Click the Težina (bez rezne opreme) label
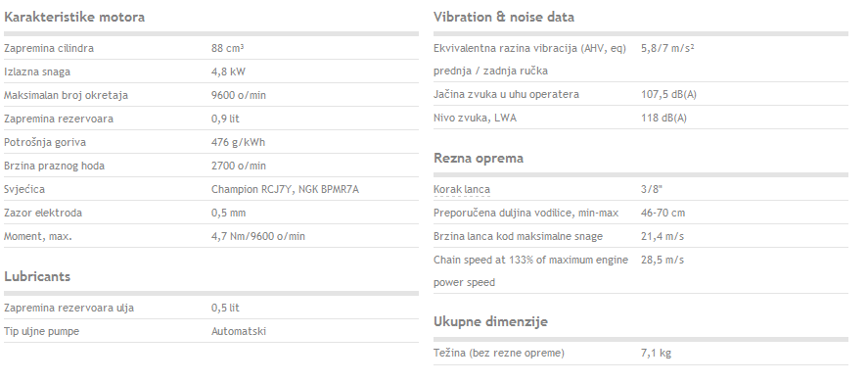The width and height of the screenshot is (868, 382). click(499, 354)
